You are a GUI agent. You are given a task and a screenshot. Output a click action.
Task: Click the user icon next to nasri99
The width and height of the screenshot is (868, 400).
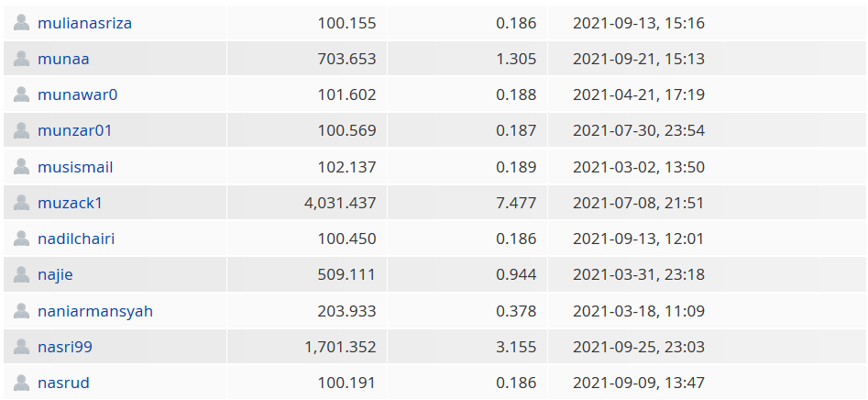[x=22, y=347]
